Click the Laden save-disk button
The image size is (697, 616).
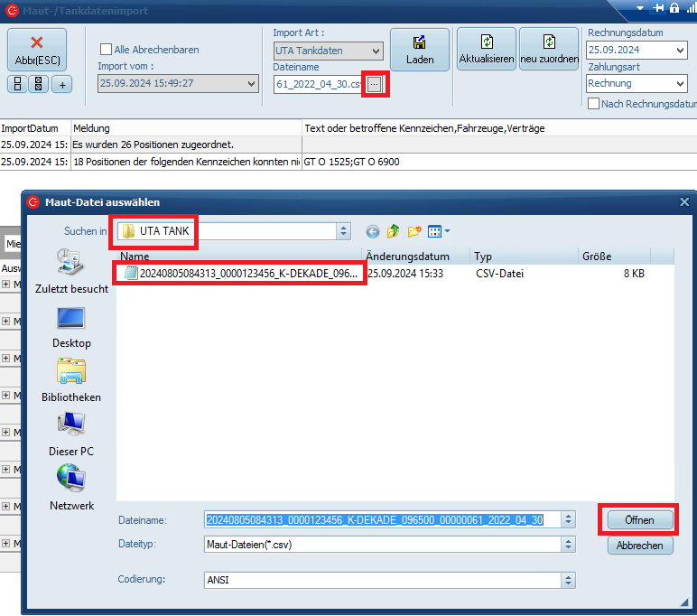pos(419,50)
